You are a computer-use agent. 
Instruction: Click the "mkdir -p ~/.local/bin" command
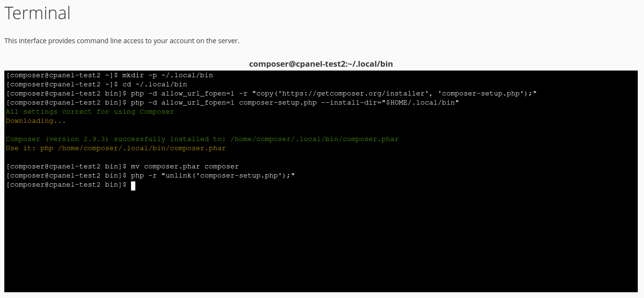point(167,75)
